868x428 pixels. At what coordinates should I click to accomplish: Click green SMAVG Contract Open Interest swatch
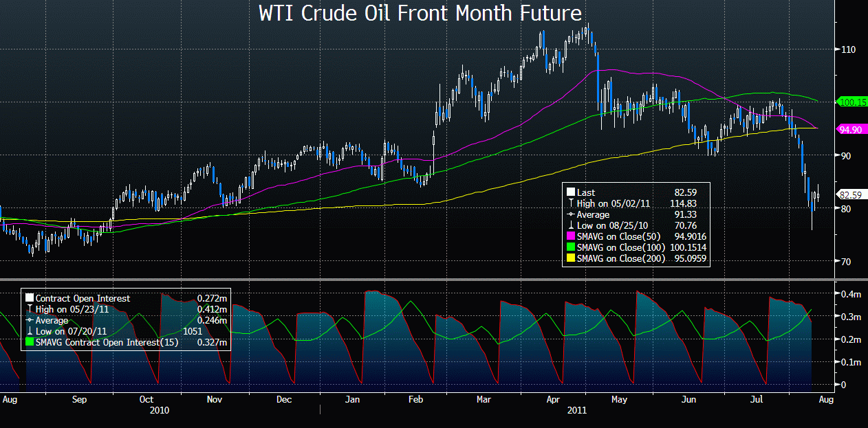point(29,342)
